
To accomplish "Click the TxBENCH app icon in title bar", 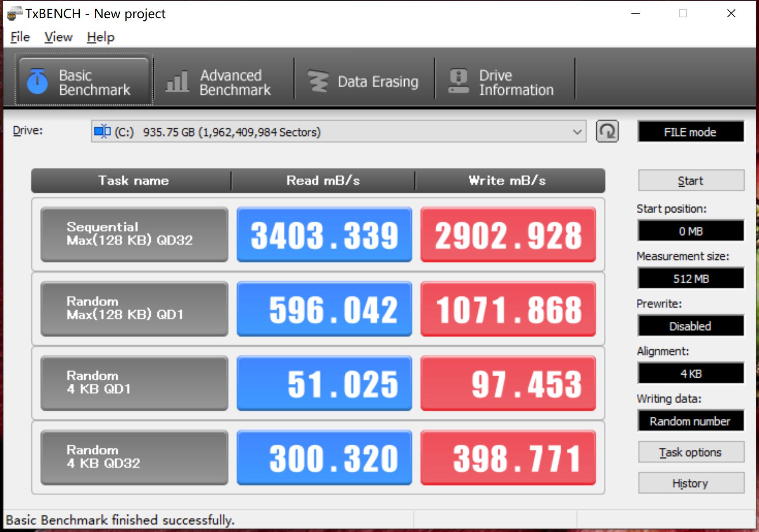I will 14,14.
